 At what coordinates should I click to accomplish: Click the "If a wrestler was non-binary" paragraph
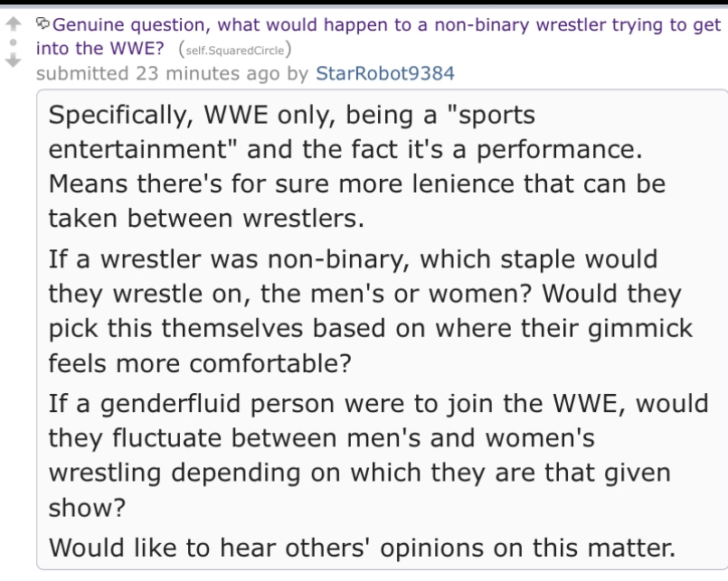point(371,311)
